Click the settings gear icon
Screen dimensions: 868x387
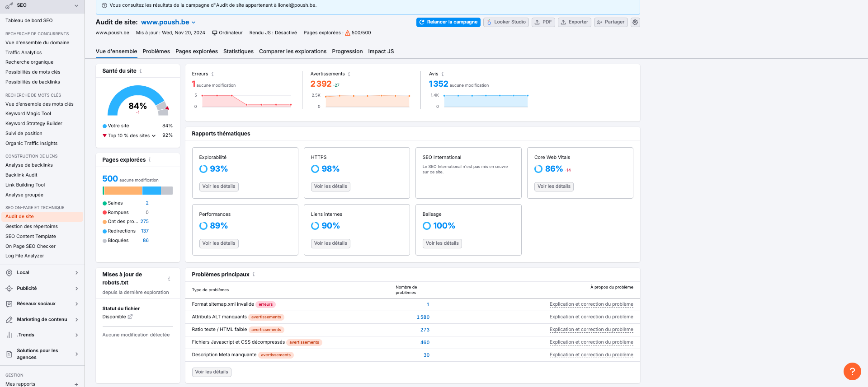(x=635, y=22)
